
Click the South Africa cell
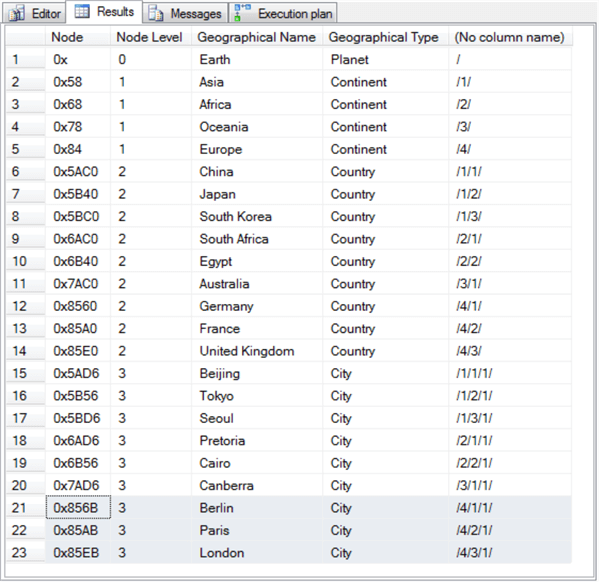pos(257,239)
